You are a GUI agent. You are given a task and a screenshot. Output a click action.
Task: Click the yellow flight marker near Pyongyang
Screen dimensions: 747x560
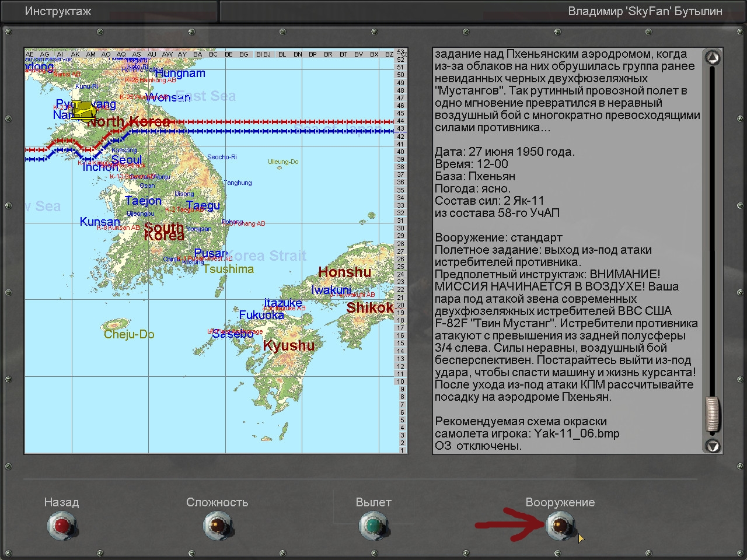click(x=83, y=110)
